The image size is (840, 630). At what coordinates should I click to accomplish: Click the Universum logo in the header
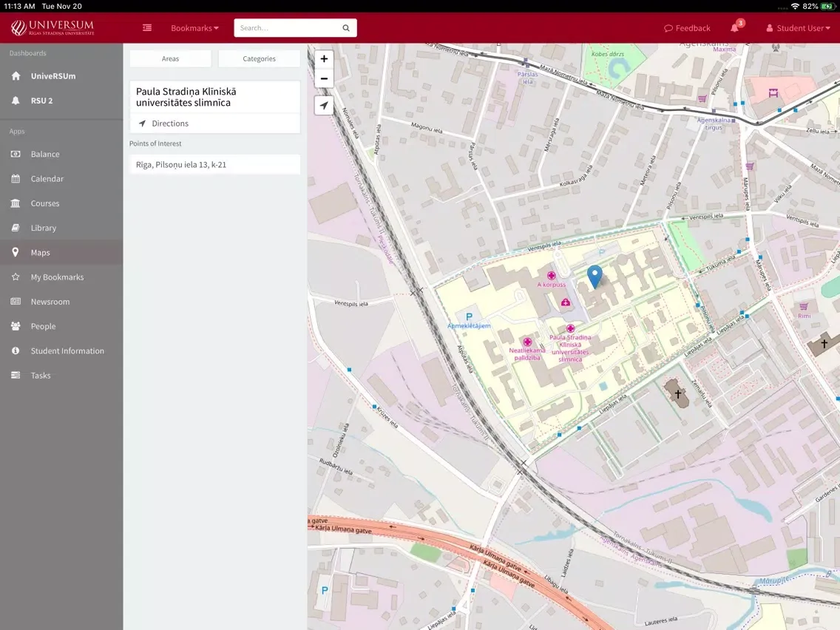pyautogui.click(x=52, y=27)
